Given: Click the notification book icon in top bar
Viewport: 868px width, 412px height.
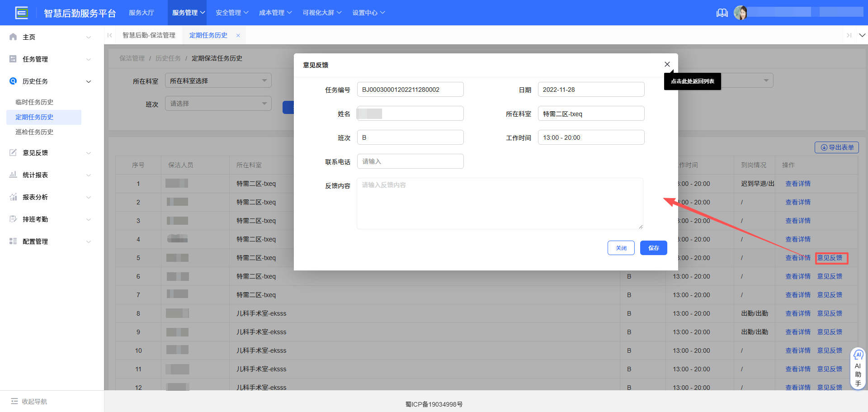Looking at the screenshot, I should pyautogui.click(x=722, y=13).
